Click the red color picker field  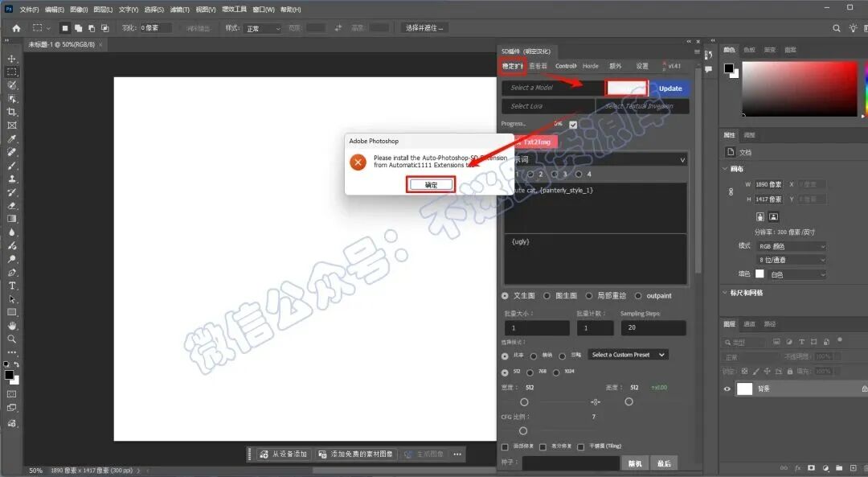pos(800,88)
